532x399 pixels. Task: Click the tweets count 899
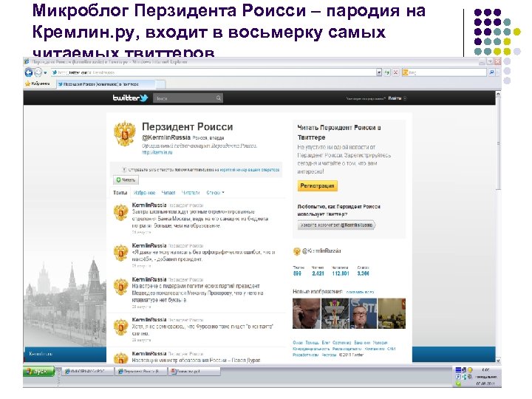point(297,273)
